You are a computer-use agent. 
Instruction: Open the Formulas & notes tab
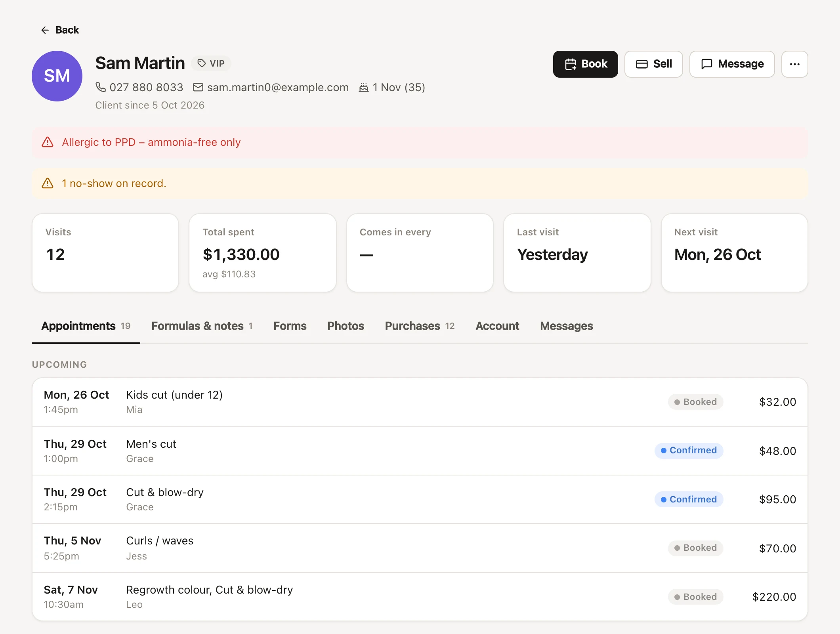(x=202, y=326)
